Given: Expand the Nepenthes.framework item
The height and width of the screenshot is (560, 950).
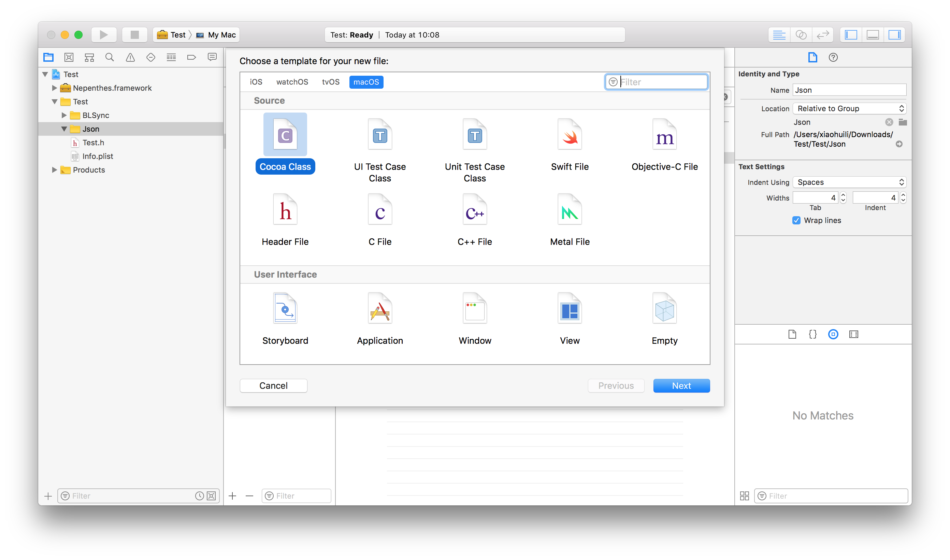Looking at the screenshot, I should tap(54, 88).
